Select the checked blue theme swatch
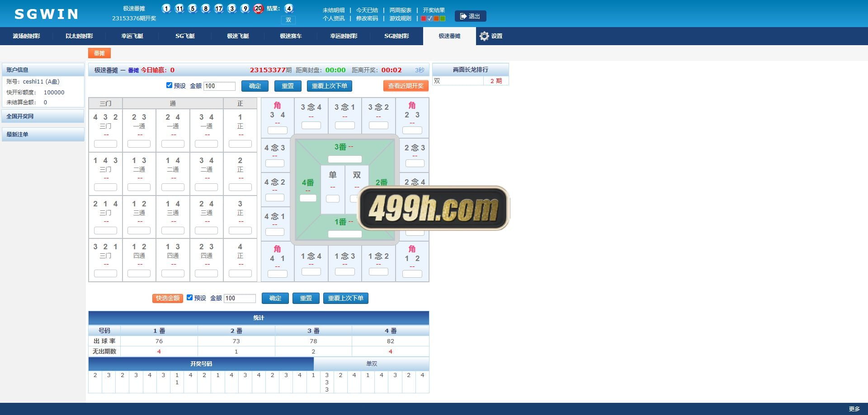868x415 pixels. 430,19
